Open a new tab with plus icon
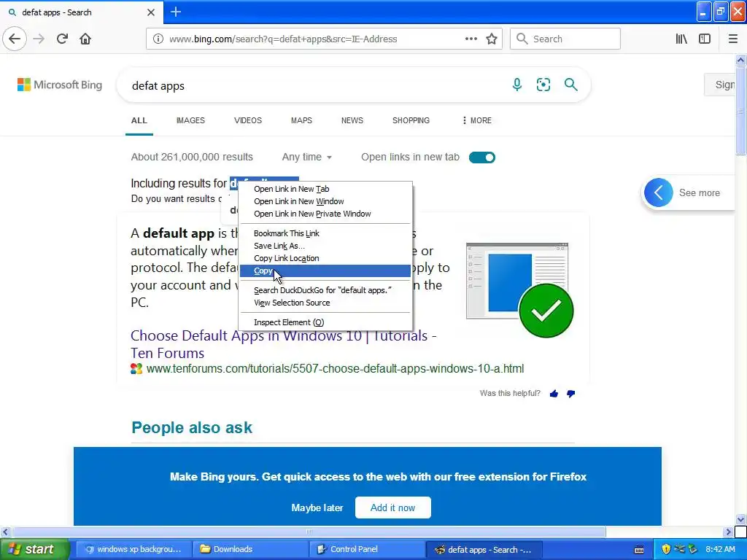 click(175, 12)
